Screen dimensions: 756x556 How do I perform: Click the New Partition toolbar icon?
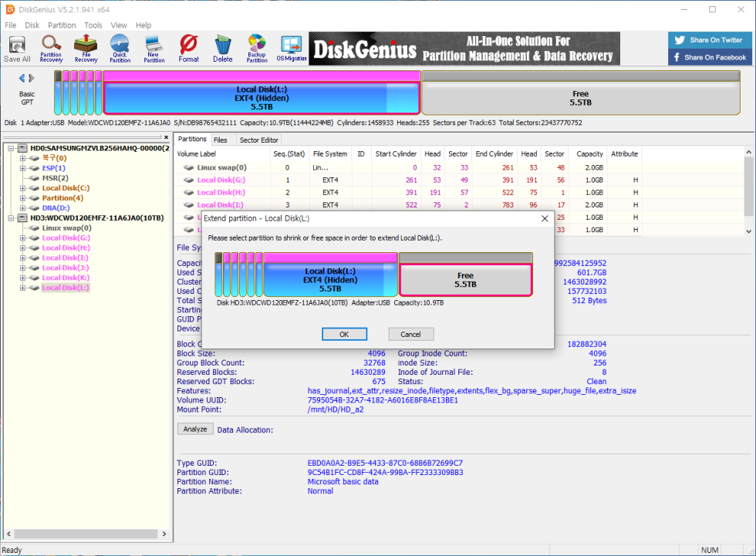coord(154,48)
